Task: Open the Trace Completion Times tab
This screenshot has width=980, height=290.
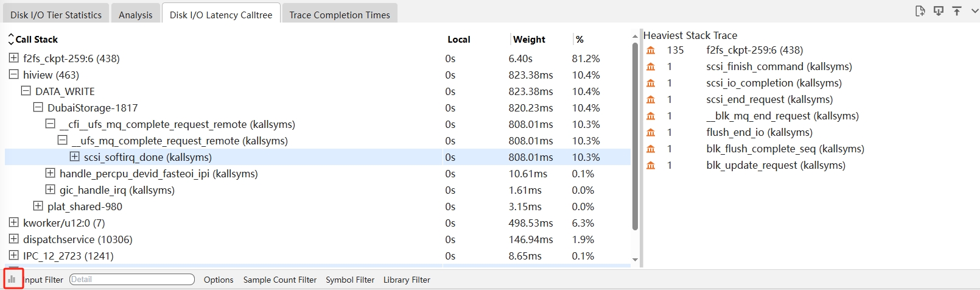Action: coord(340,15)
